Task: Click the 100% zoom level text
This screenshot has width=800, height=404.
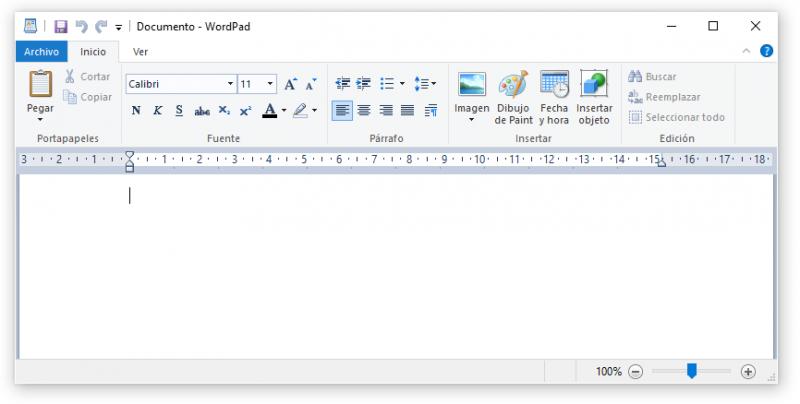Action: (609, 371)
